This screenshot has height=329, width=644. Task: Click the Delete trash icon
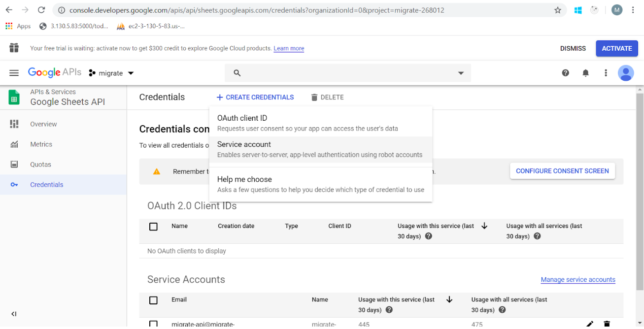[314, 97]
